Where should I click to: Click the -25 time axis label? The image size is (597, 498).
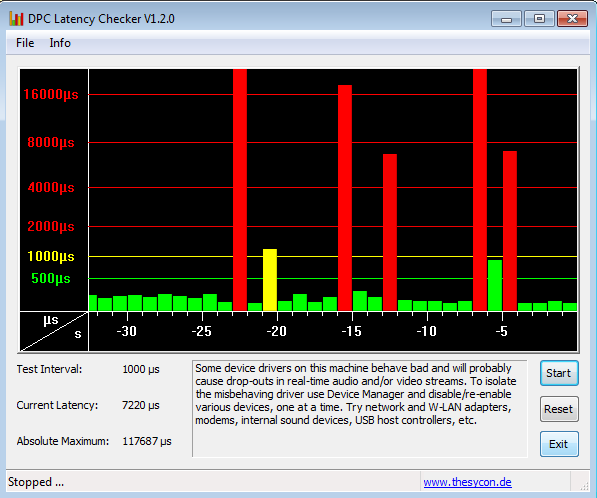click(201, 331)
